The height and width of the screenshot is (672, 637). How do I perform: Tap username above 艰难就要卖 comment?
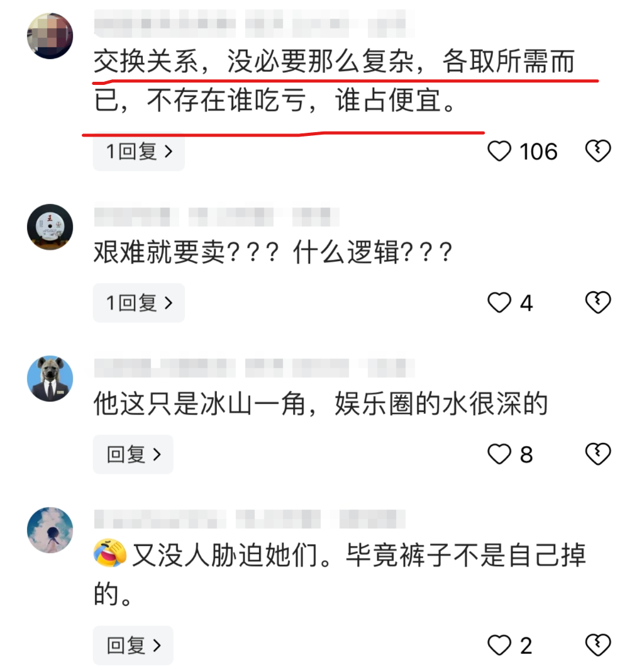click(x=217, y=217)
